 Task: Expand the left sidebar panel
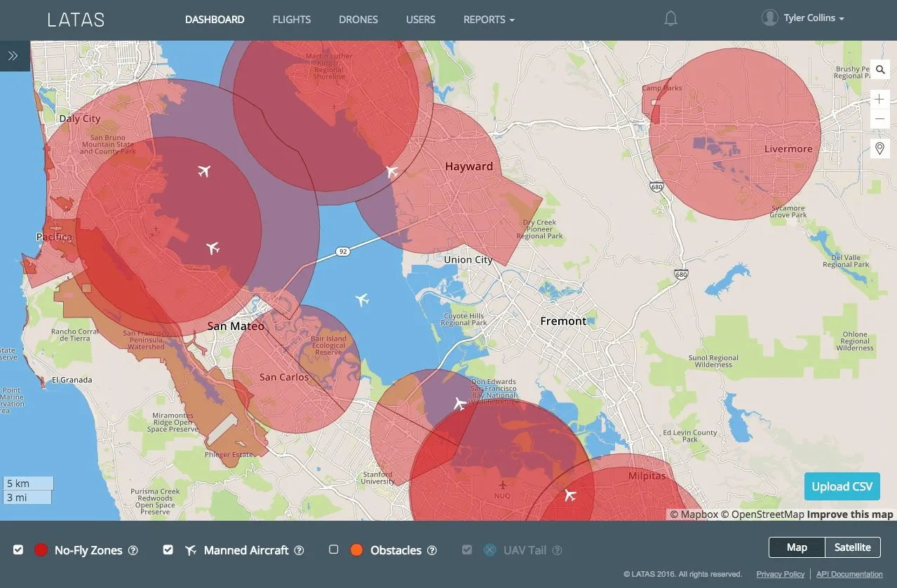[x=13, y=56]
